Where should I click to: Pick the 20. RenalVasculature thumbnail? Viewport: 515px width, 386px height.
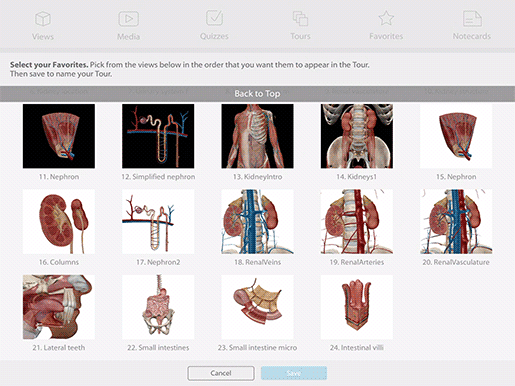[456, 222]
